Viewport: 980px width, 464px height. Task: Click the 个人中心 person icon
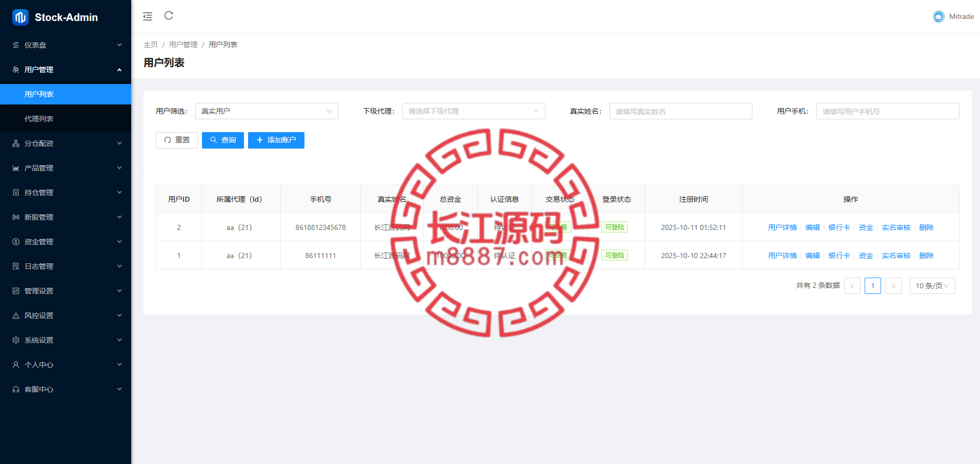(x=16, y=365)
